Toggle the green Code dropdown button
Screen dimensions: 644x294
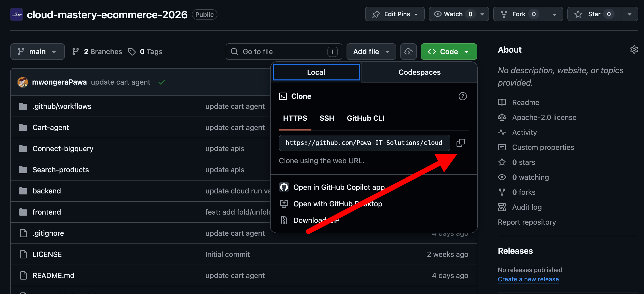(449, 52)
